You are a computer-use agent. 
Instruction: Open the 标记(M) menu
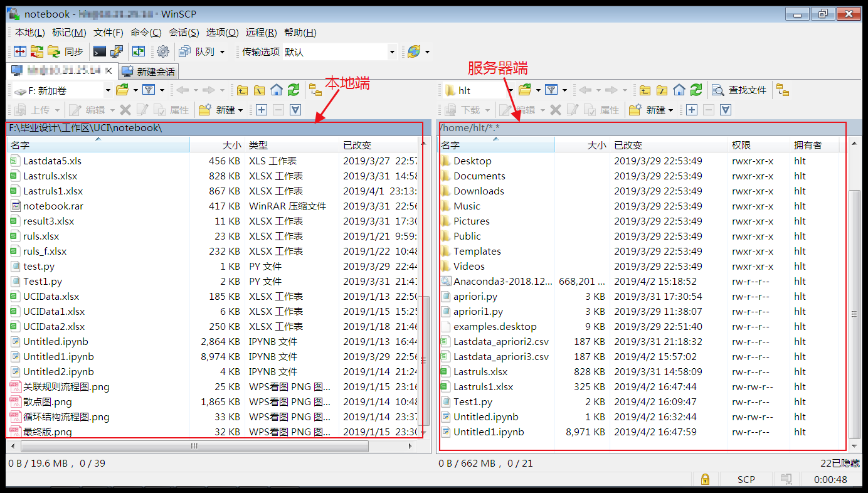point(69,33)
